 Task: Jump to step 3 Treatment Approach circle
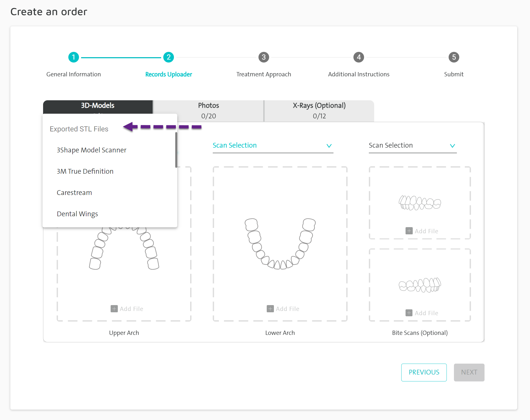click(x=264, y=57)
